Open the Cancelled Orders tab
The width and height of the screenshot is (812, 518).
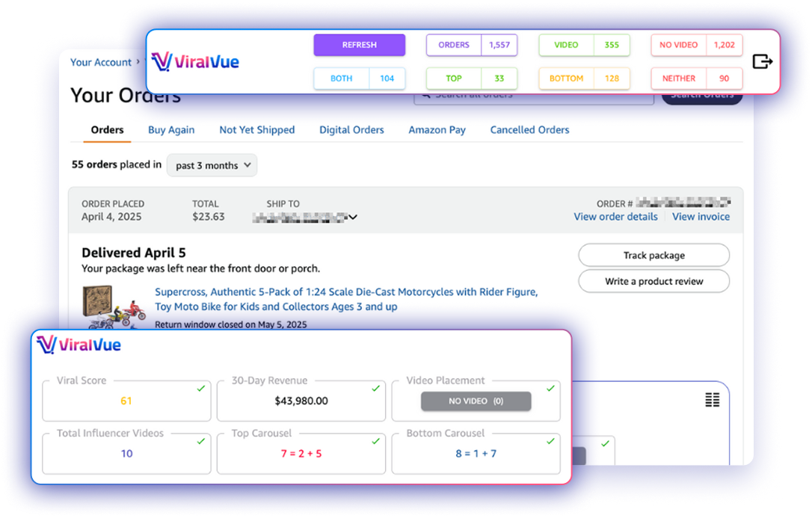coord(530,130)
